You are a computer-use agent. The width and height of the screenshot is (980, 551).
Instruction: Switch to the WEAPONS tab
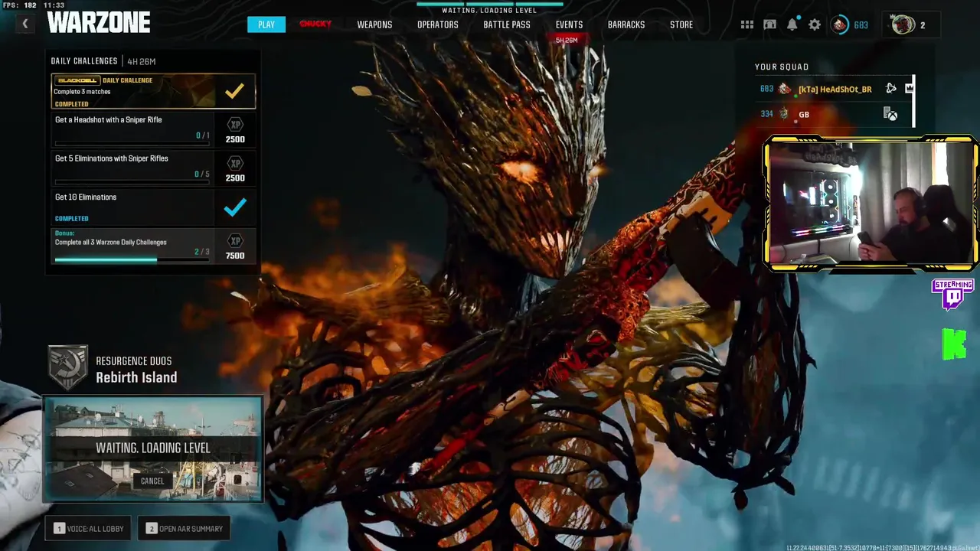pos(374,24)
